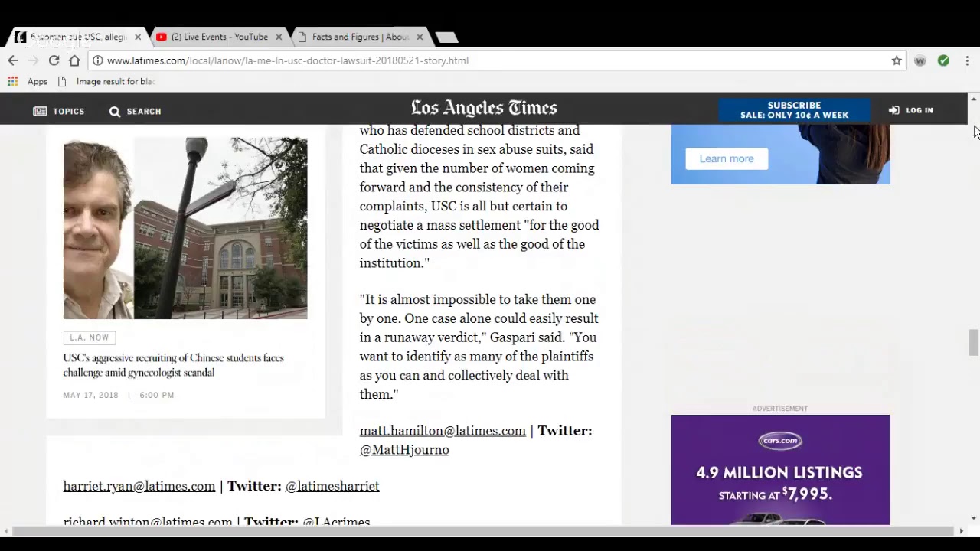980x551 pixels.
Task: Bookmark this page with the star icon
Action: pyautogui.click(x=897, y=60)
